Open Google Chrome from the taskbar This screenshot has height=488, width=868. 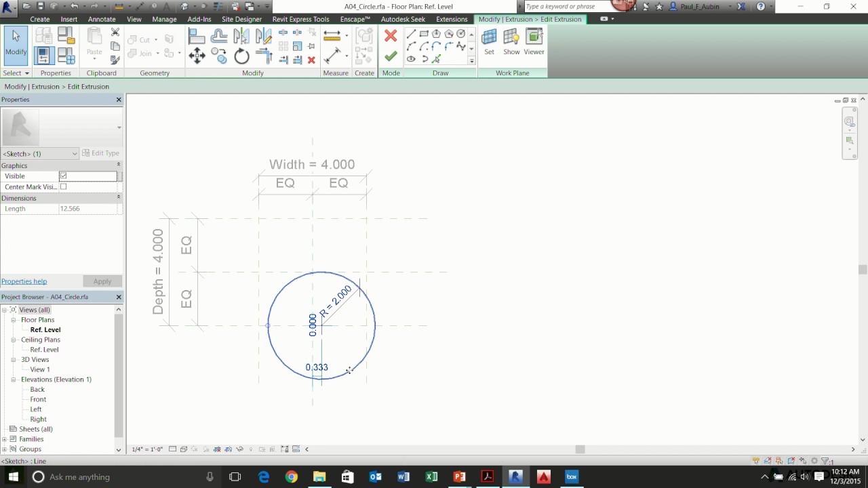pyautogui.click(x=291, y=476)
